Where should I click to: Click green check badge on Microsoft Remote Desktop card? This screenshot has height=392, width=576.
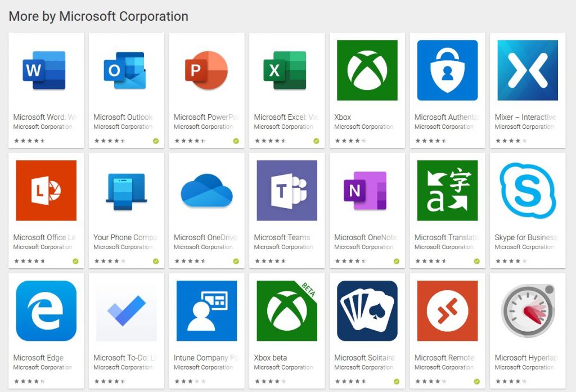coord(476,381)
